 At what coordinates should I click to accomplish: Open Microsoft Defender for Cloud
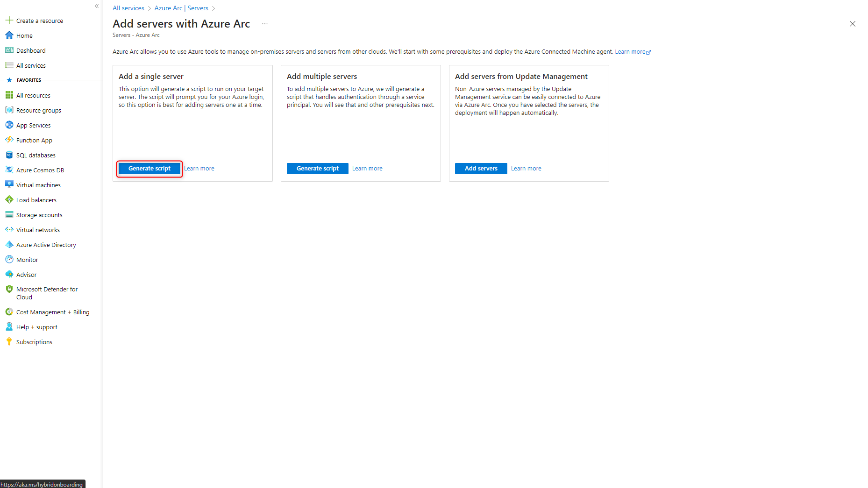(x=47, y=293)
